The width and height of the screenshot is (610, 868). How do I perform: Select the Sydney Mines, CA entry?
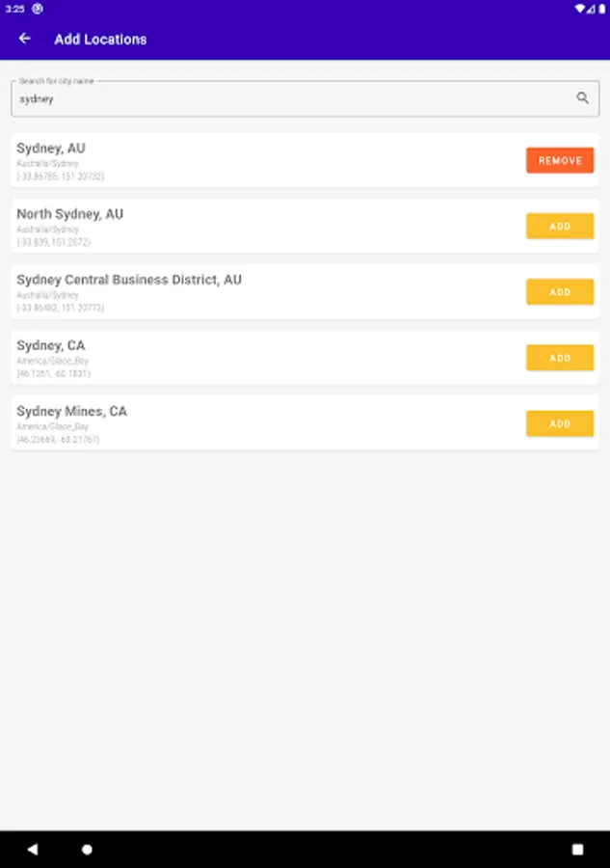tap(305, 423)
